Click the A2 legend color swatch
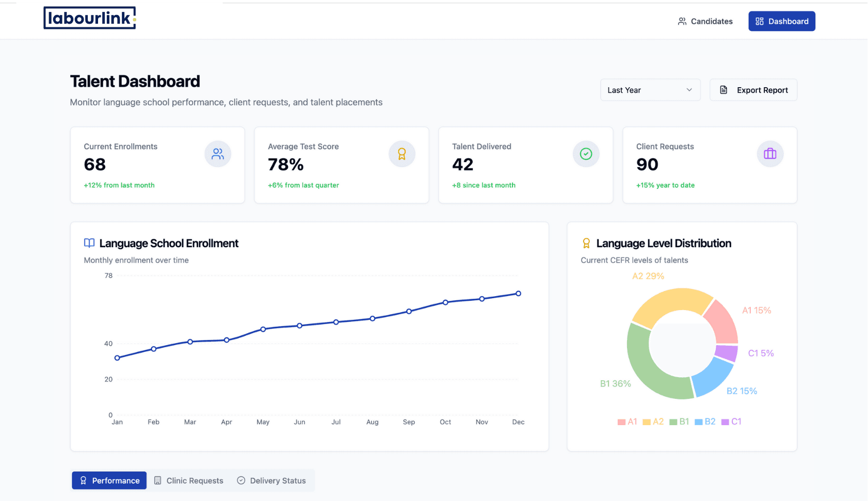This screenshot has height=501, width=868. 647,422
